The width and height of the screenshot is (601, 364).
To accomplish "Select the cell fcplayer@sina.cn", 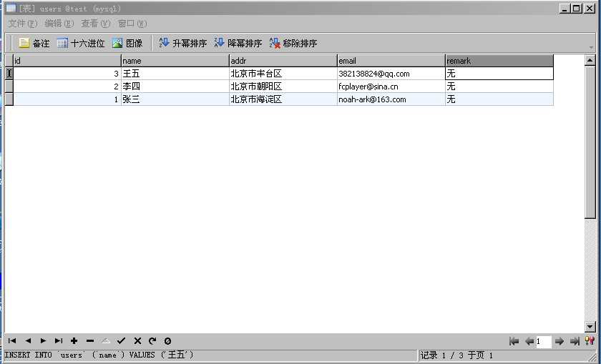I will click(x=391, y=87).
